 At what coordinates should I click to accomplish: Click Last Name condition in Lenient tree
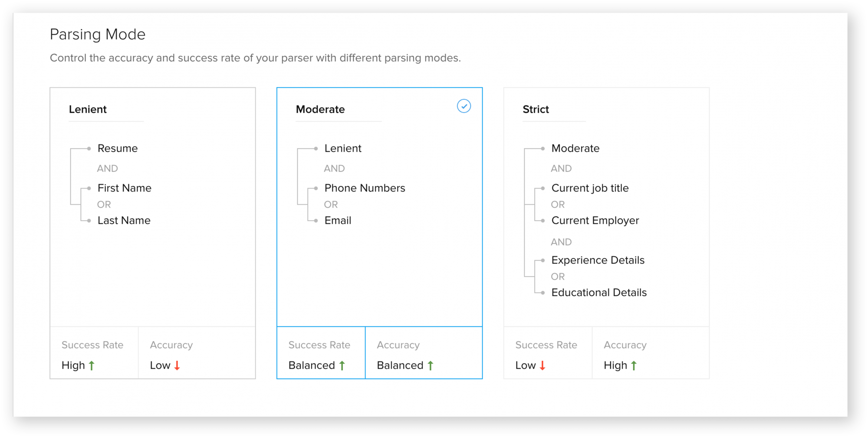[124, 221]
